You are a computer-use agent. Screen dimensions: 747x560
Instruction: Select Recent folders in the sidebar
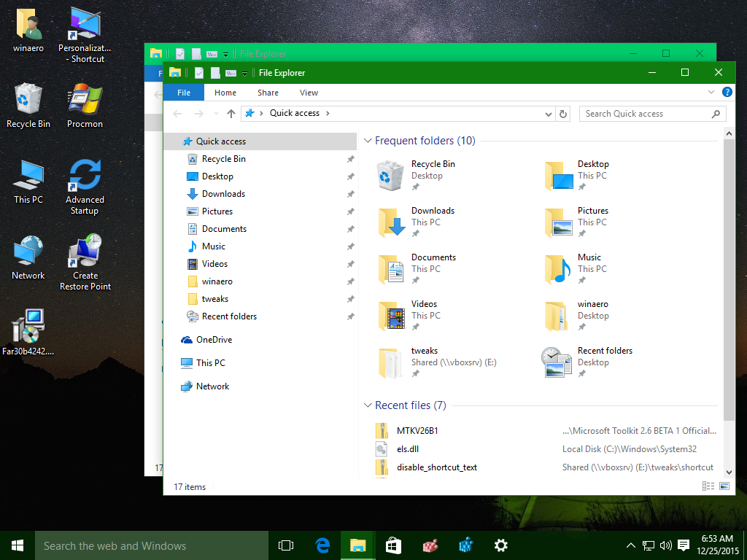coord(228,316)
